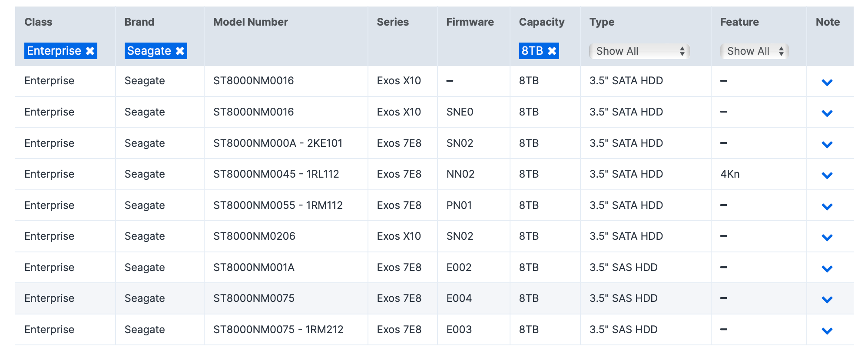Click the Note column header
The image size is (868, 364).
click(828, 22)
